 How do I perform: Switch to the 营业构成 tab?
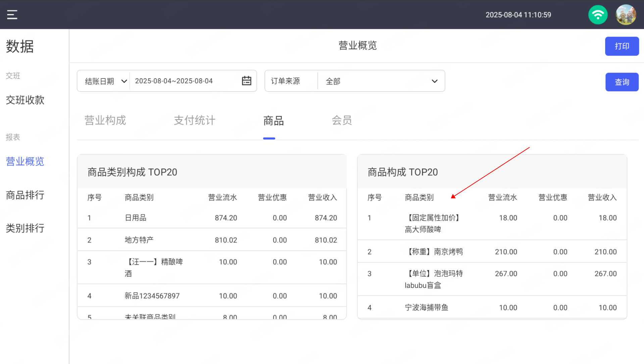pyautogui.click(x=105, y=120)
